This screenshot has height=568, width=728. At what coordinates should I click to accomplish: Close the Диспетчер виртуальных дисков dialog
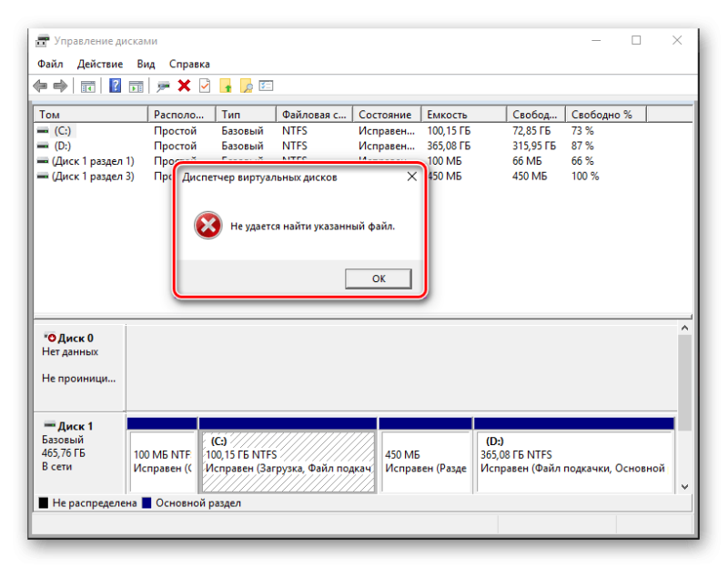pyautogui.click(x=412, y=177)
